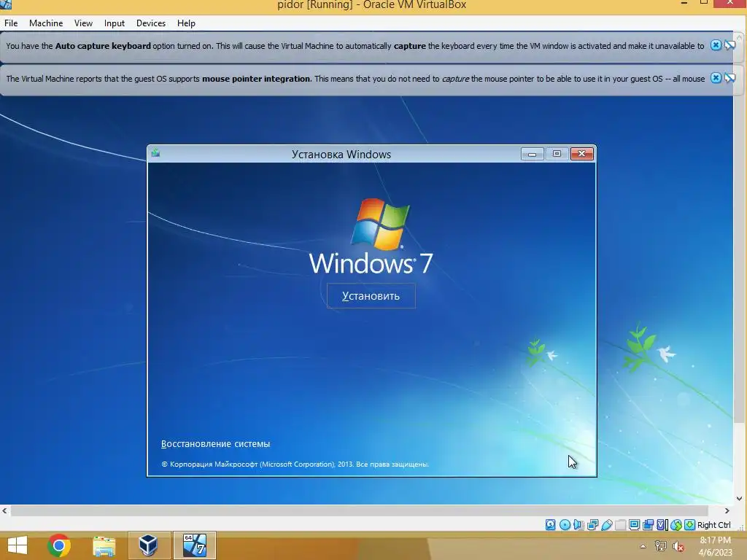Open the Help menu
Viewport: 747px width, 560px height.
coord(186,23)
